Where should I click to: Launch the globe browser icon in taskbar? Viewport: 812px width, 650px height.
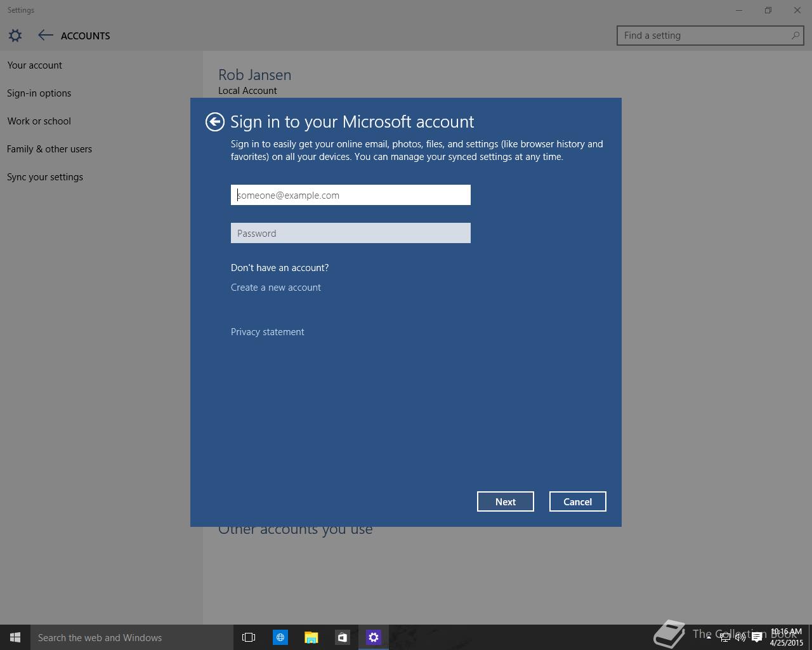tap(280, 637)
